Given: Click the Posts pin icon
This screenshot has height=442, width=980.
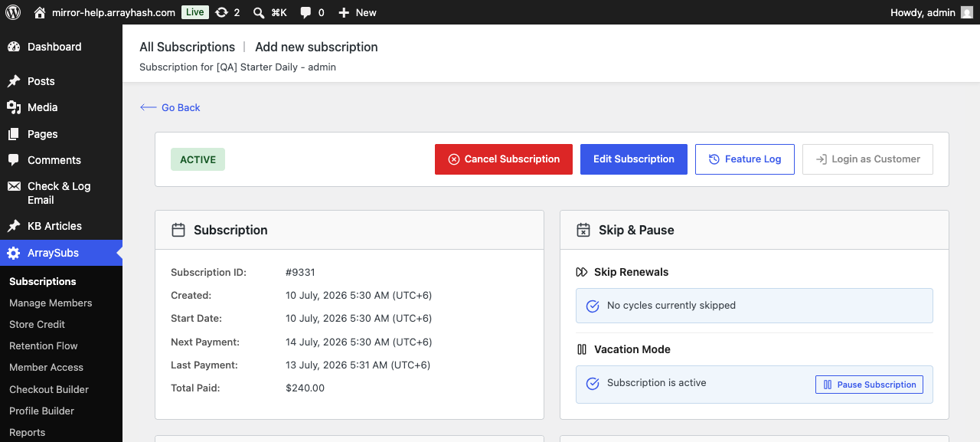Looking at the screenshot, I should [14, 81].
